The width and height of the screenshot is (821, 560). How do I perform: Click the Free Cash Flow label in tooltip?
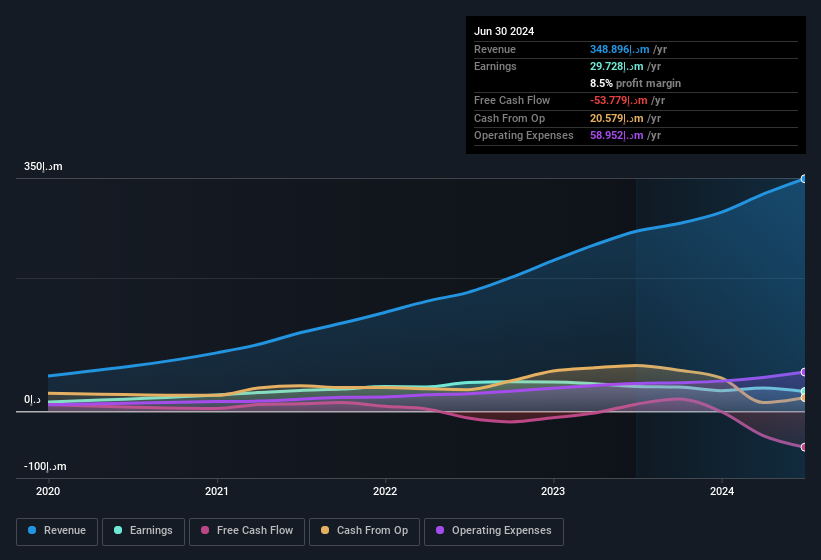[x=512, y=100]
